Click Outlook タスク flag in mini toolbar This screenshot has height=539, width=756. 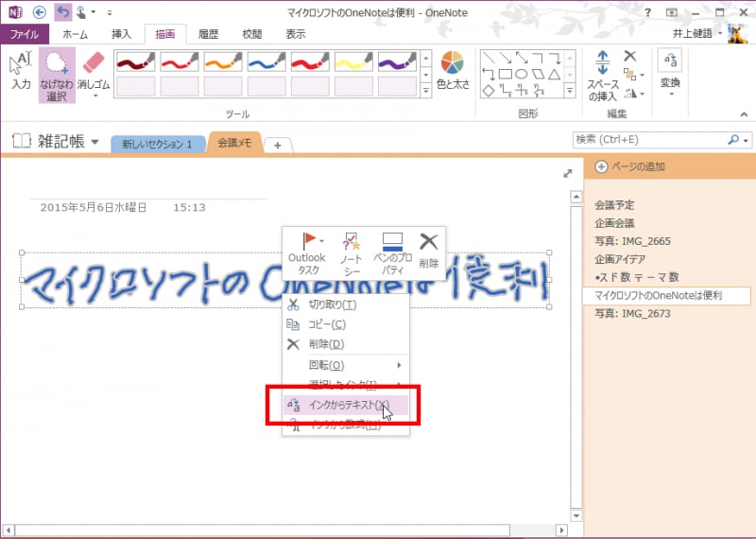pyautogui.click(x=307, y=253)
